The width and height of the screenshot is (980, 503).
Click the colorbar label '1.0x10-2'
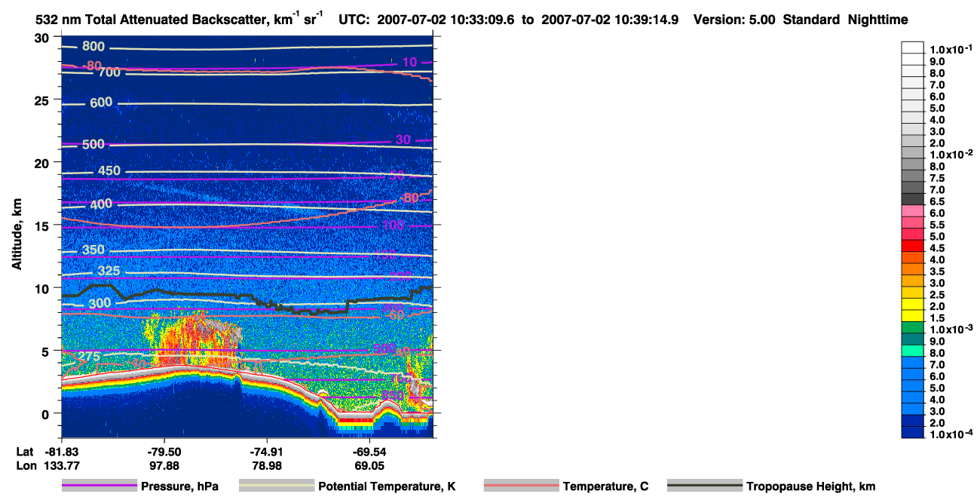pos(950,155)
